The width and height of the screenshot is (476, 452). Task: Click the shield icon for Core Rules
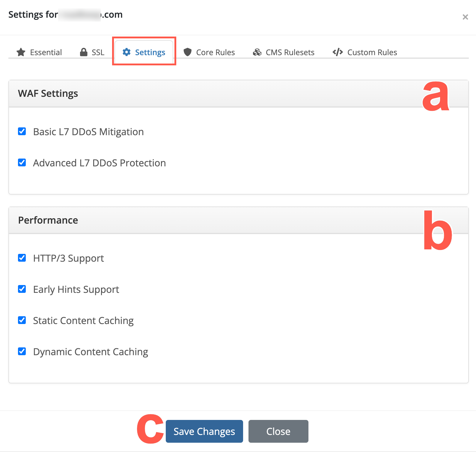(x=188, y=52)
